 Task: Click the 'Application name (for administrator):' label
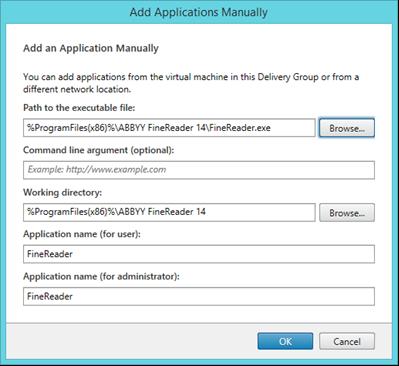(101, 277)
